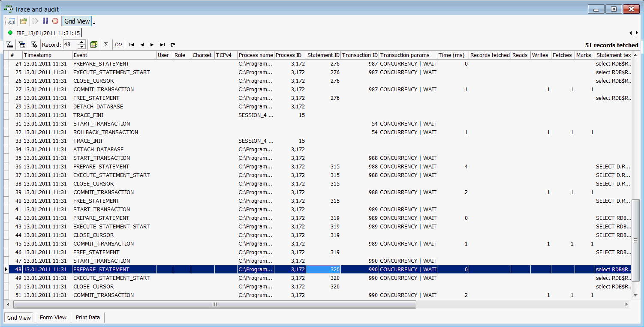Switch to the Grid View bottom tab
Viewport: 644px width, 327px height.
click(x=19, y=318)
